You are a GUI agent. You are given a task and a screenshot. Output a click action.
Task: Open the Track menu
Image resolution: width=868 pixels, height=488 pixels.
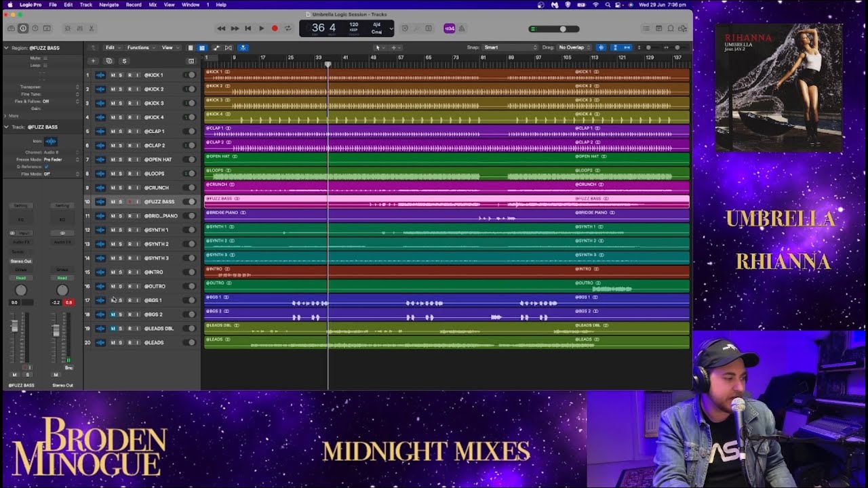click(86, 5)
